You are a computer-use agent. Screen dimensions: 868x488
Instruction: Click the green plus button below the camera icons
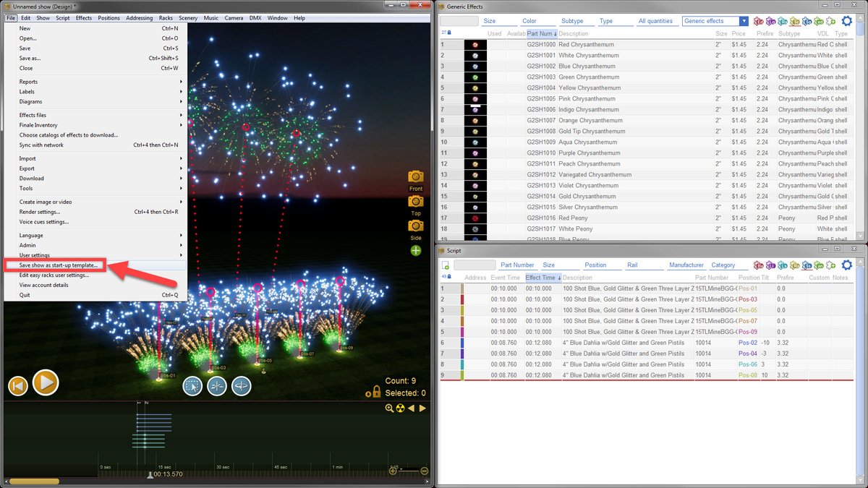(x=415, y=250)
